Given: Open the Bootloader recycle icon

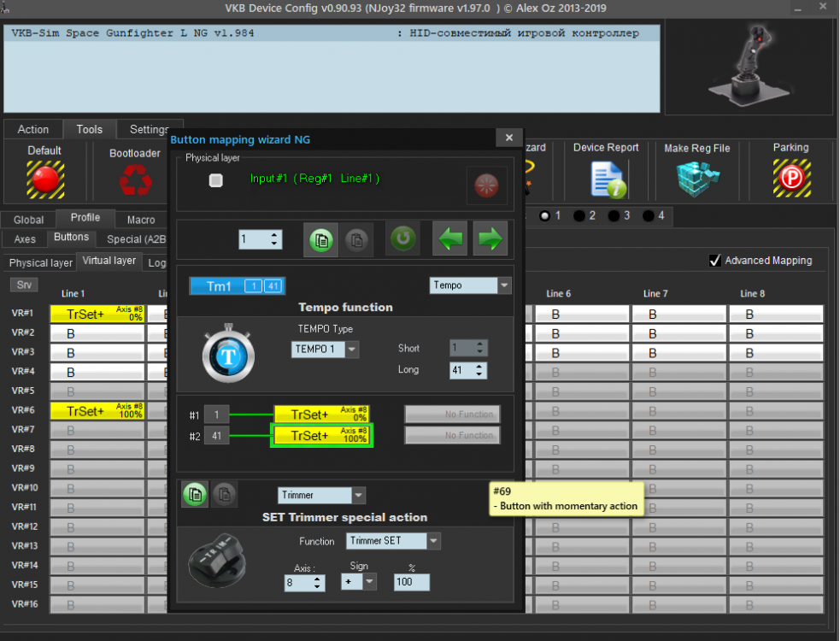Looking at the screenshot, I should (134, 180).
